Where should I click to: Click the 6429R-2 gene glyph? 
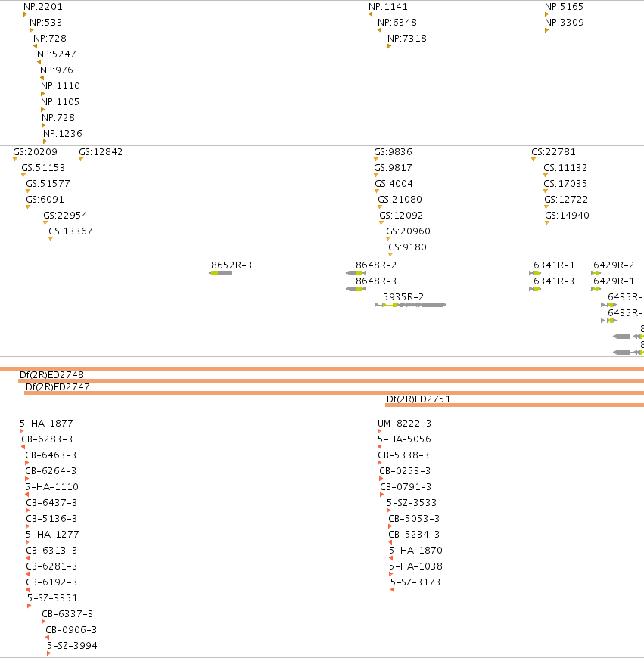tap(596, 273)
